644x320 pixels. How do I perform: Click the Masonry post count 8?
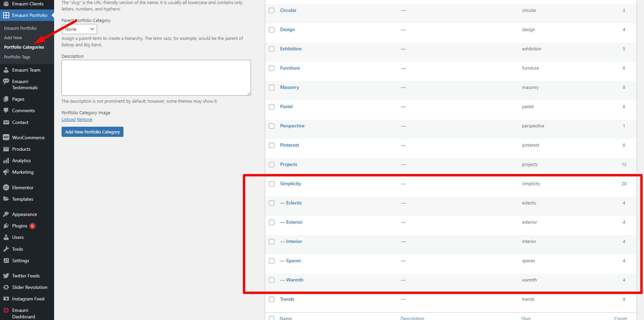click(x=624, y=87)
